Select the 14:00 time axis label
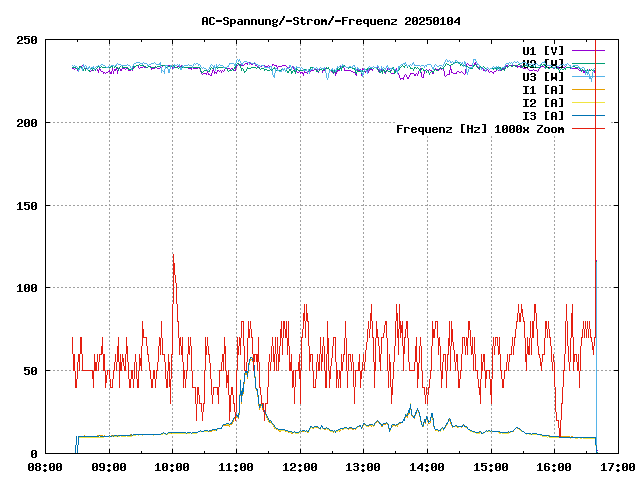 (x=427, y=467)
